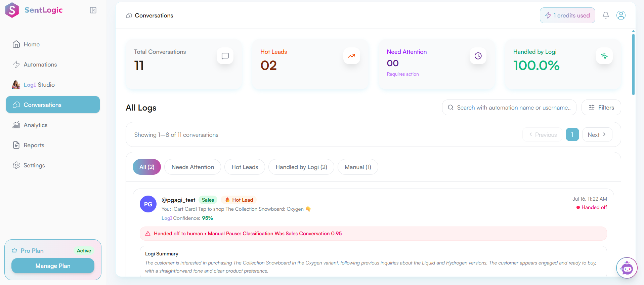Click the 1 credits used badge
The width and height of the screenshot is (644, 285).
tap(567, 15)
